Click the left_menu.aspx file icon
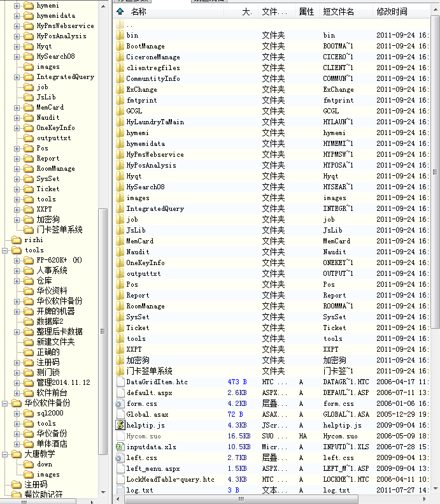Viewport: 440px width, 504px height. pyautogui.click(x=120, y=468)
